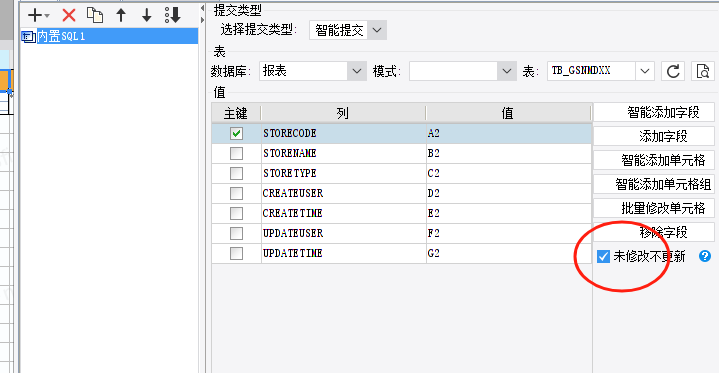
Task: Select the CREATEUSER column cell
Action: click(x=343, y=193)
